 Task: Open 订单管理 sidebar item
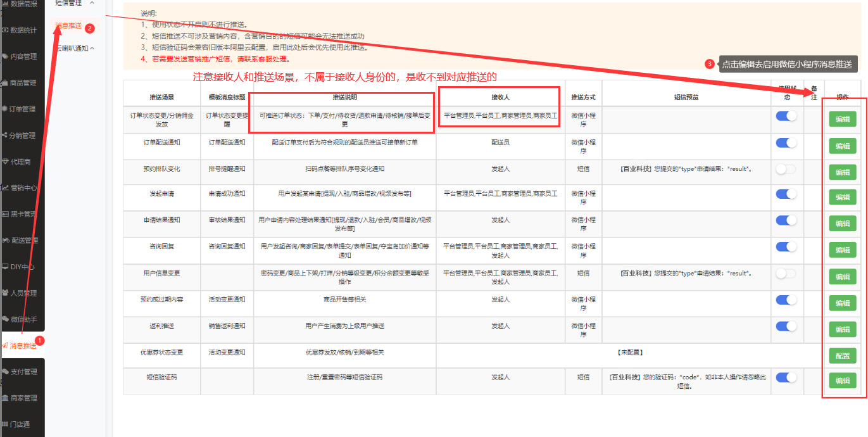coord(23,109)
